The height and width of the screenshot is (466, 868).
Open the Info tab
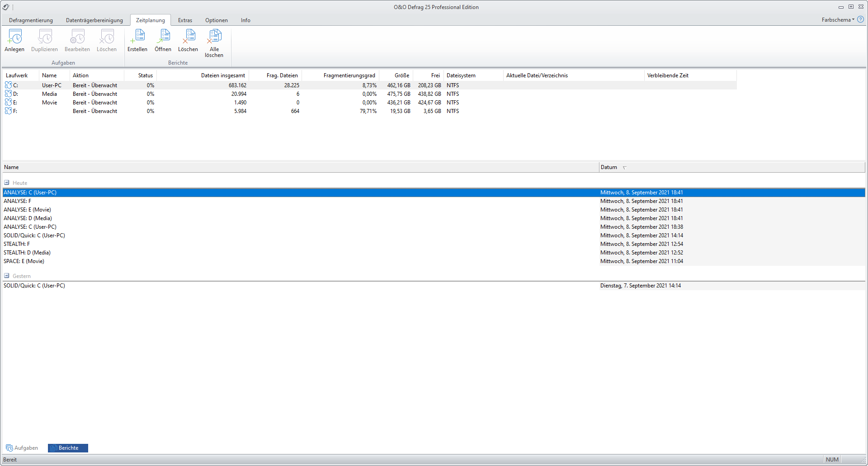245,20
